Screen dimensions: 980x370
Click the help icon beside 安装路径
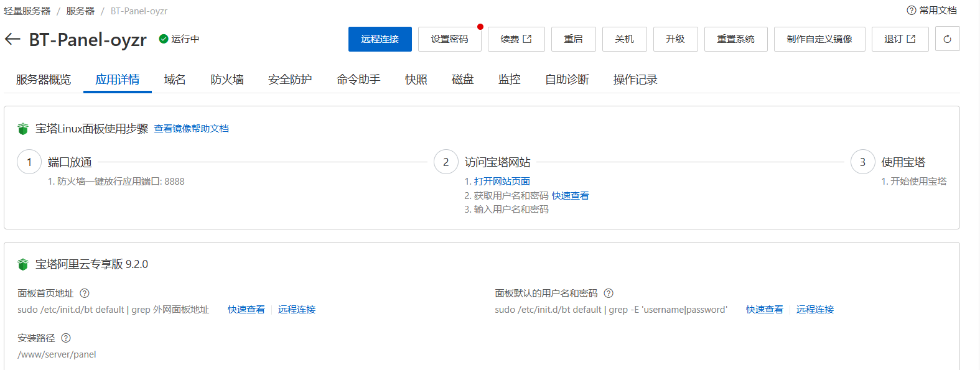point(66,338)
